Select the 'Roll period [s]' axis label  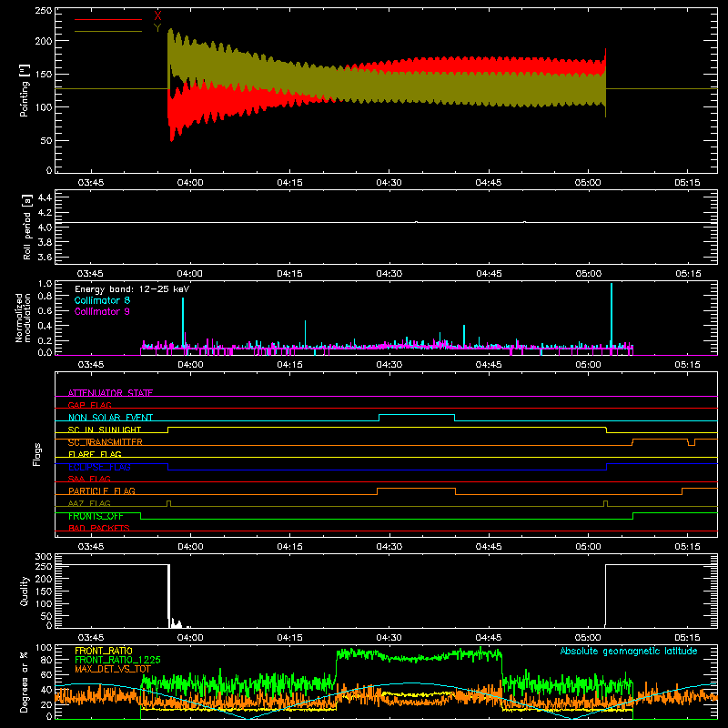point(26,227)
